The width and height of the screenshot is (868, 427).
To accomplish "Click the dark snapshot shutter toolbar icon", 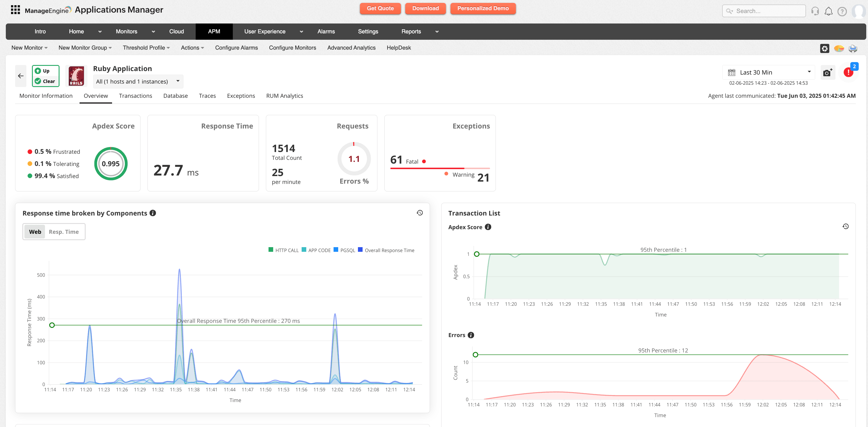I will pos(824,48).
